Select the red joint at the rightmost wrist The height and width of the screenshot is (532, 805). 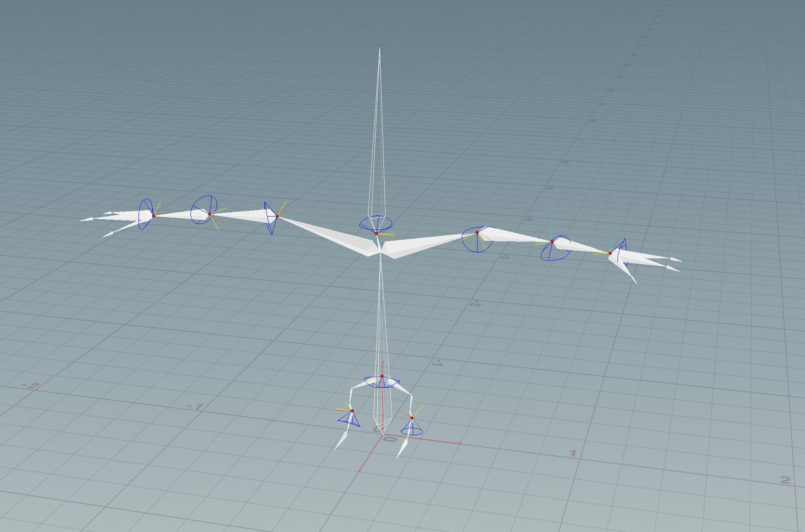tap(610, 253)
